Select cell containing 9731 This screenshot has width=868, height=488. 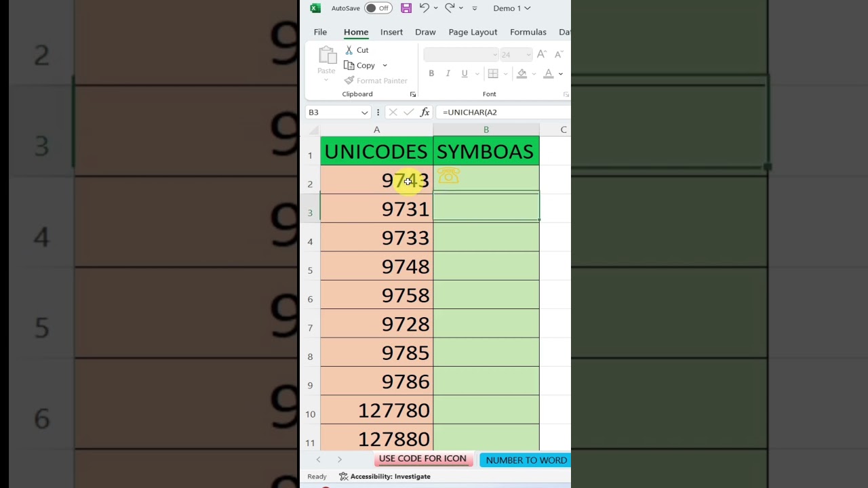376,209
